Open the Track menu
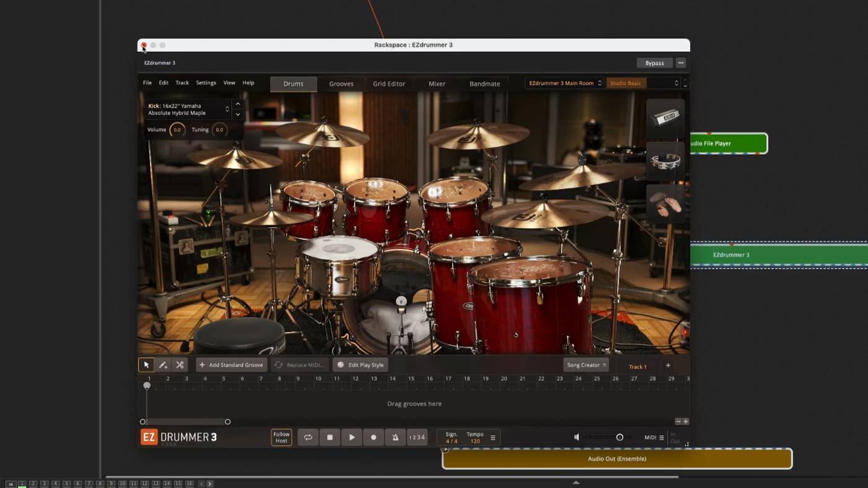Image resolution: width=868 pixels, height=488 pixels. 182,83
